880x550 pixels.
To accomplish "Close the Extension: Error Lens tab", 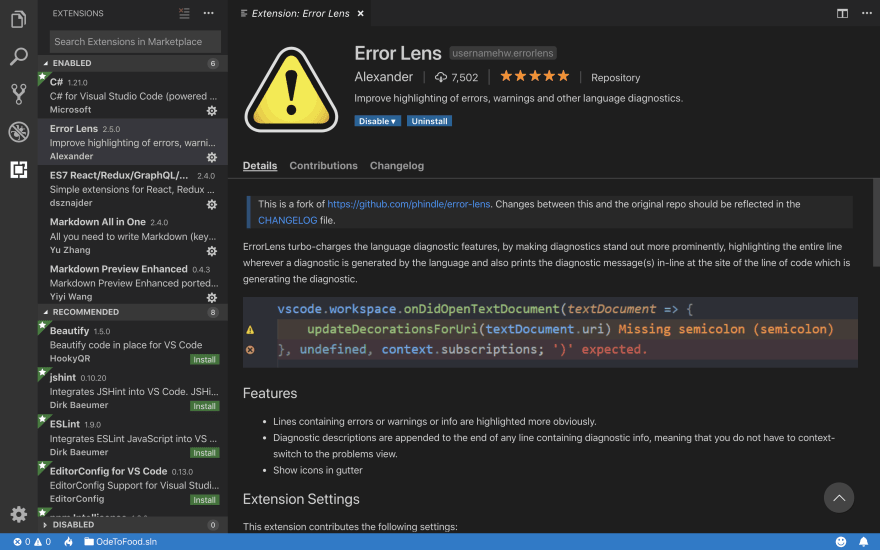I will click(360, 13).
